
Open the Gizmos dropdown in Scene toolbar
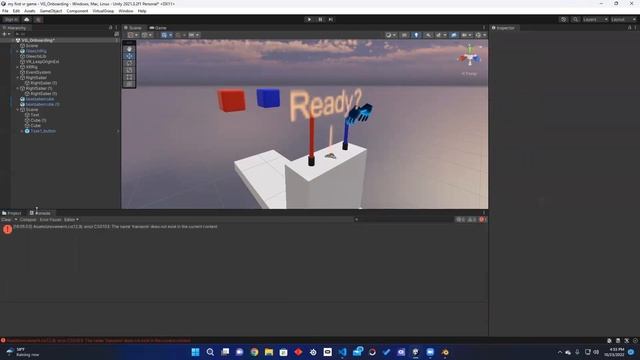[x=480, y=35]
